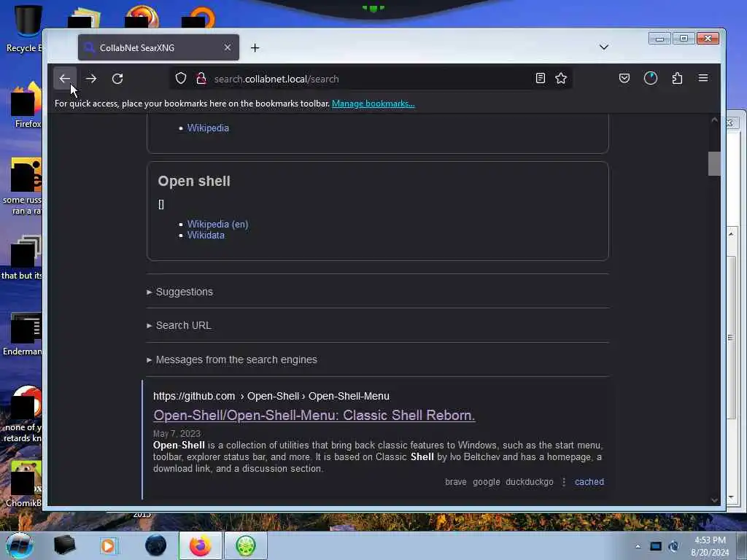
Task: Open the media player taskbar icon
Action: point(108,545)
